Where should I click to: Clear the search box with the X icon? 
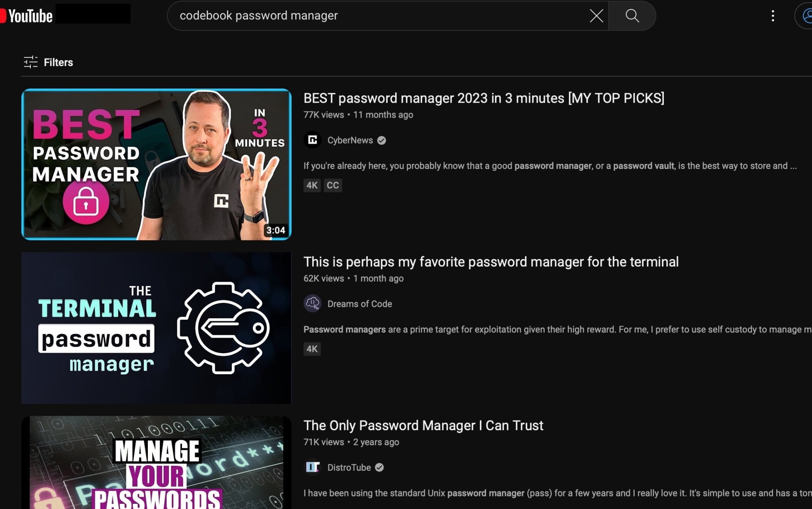[596, 16]
